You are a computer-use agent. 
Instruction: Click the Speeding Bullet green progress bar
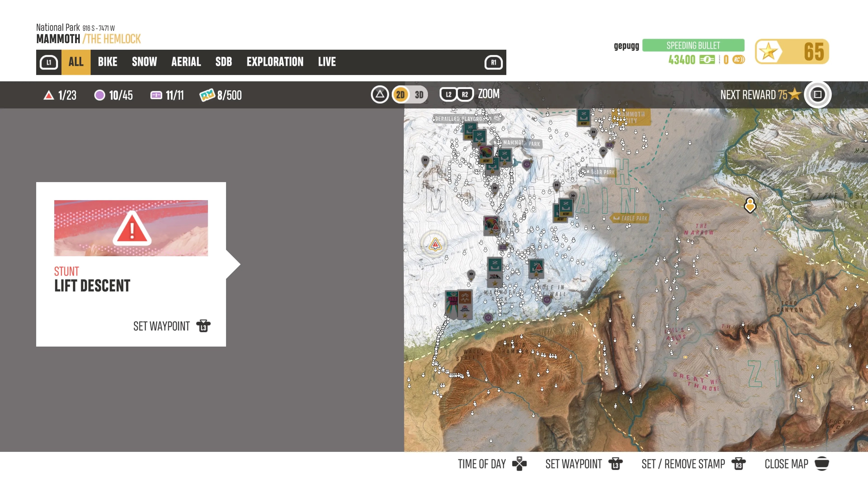pyautogui.click(x=693, y=45)
